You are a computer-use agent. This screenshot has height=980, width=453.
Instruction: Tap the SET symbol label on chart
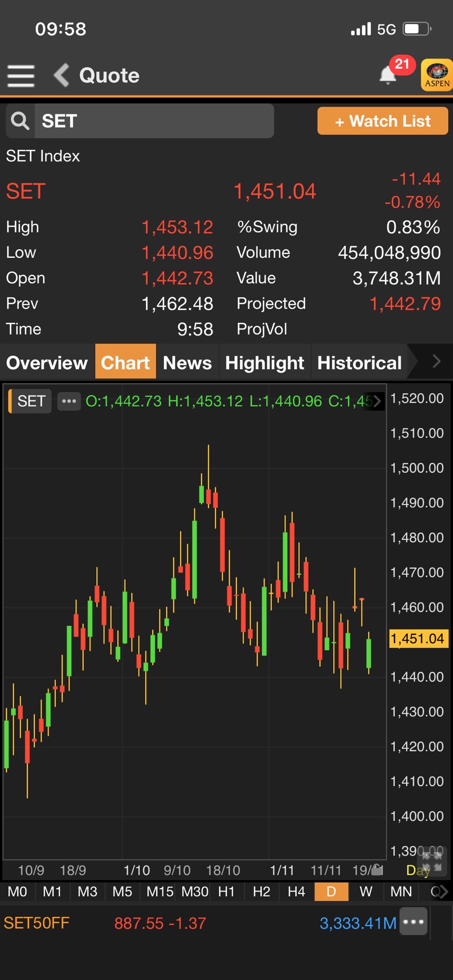click(x=31, y=401)
